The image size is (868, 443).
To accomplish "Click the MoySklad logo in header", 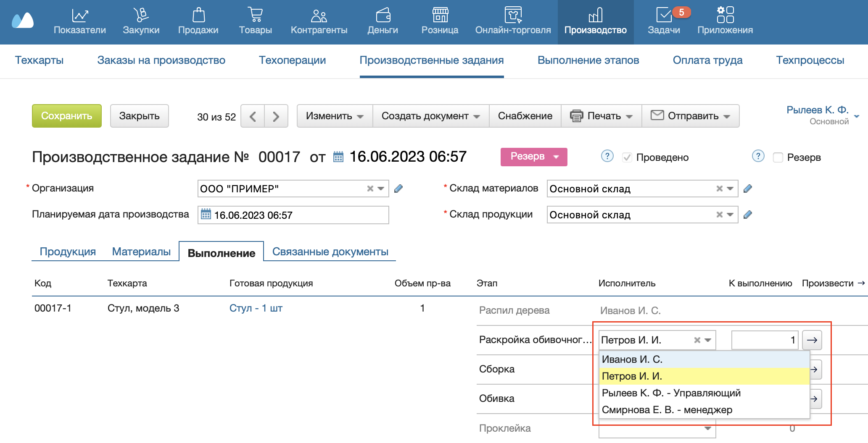I will point(23,20).
